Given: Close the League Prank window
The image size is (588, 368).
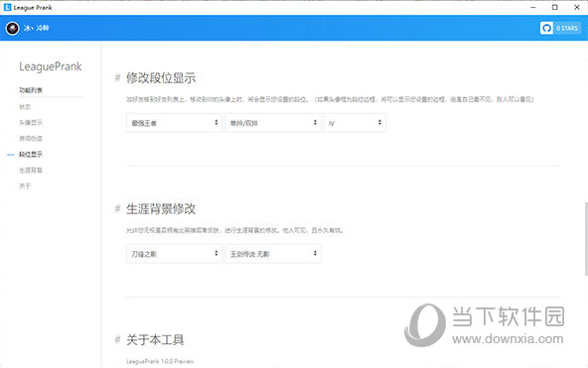Looking at the screenshot, I should pyautogui.click(x=577, y=7).
